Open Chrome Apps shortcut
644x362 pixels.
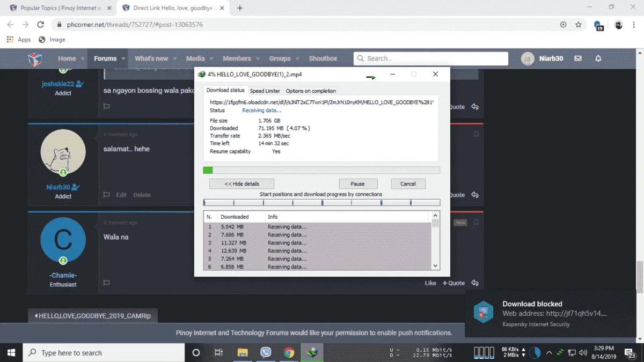click(19, 40)
